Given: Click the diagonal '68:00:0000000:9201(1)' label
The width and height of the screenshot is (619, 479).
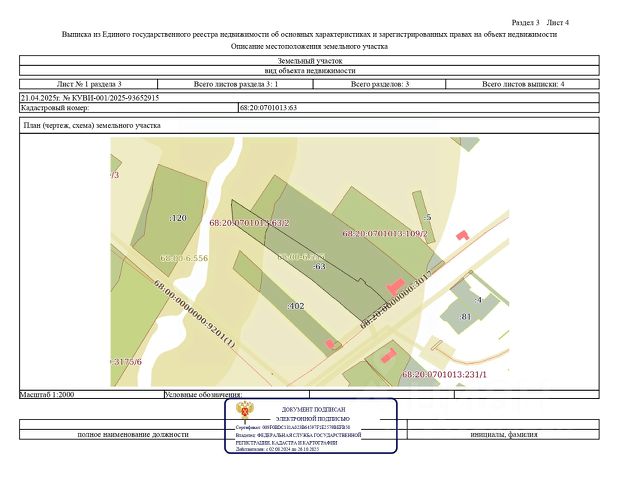Looking at the screenshot, I should pyautogui.click(x=194, y=314).
